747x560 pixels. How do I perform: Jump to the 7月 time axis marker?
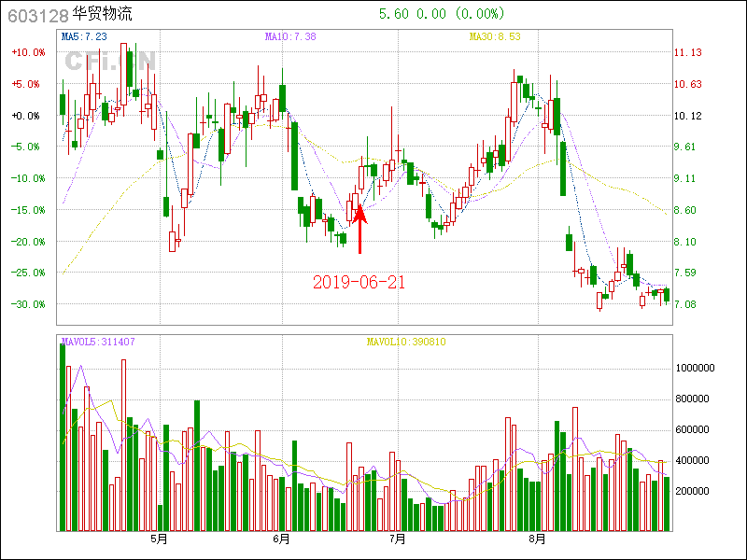point(397,539)
